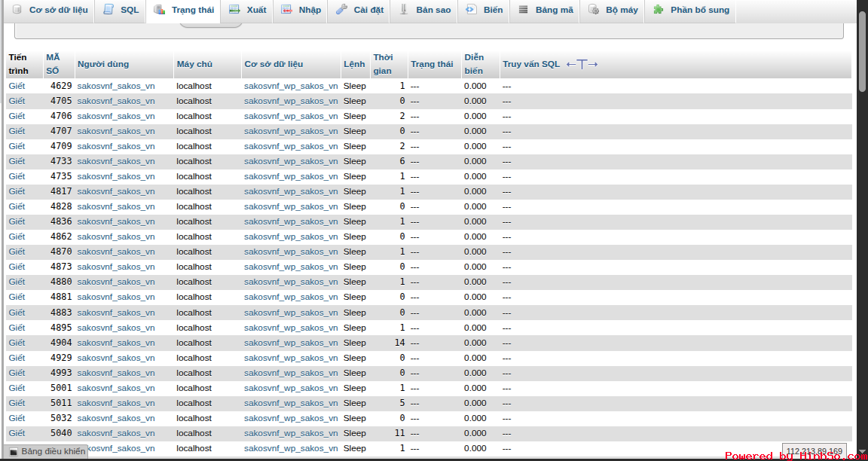Click the Cài đặt wrench icon

coord(341,10)
